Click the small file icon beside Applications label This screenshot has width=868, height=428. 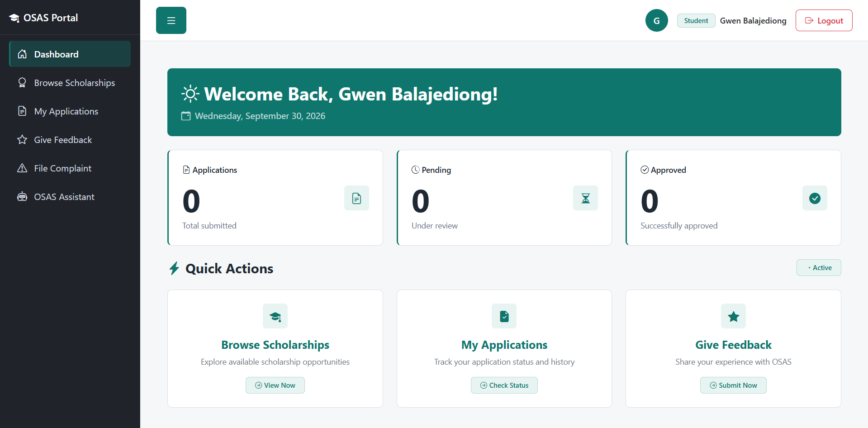pos(186,170)
